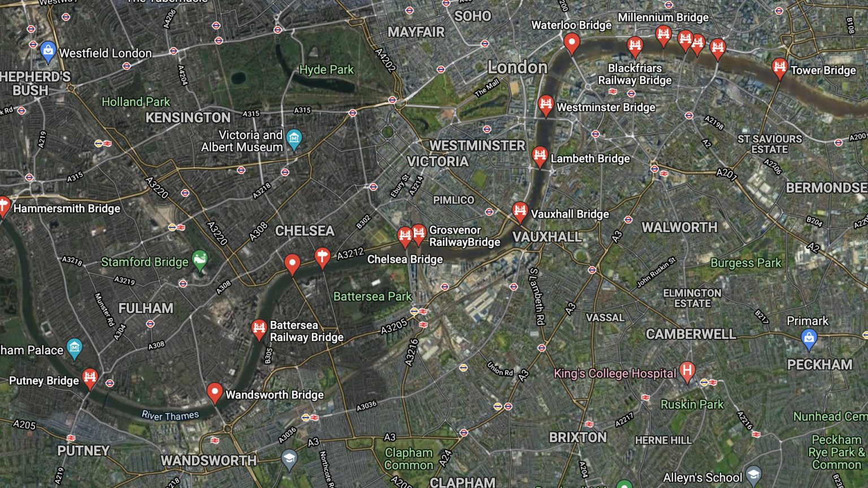Select the Westminster Bridge marker

[x=545, y=105]
